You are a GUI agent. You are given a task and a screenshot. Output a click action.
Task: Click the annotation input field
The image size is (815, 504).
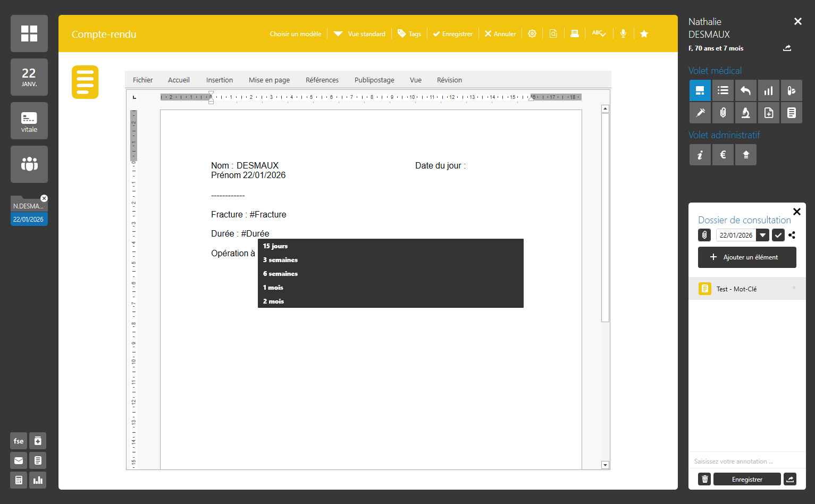click(747, 461)
